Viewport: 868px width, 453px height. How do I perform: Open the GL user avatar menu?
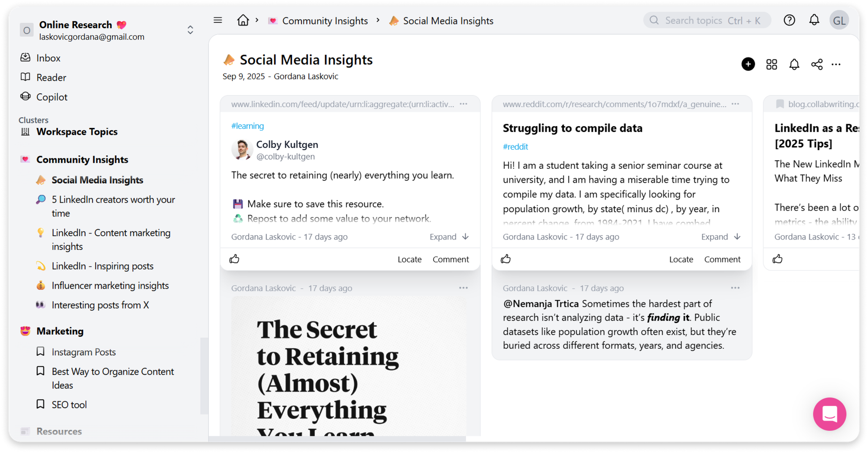[839, 20]
